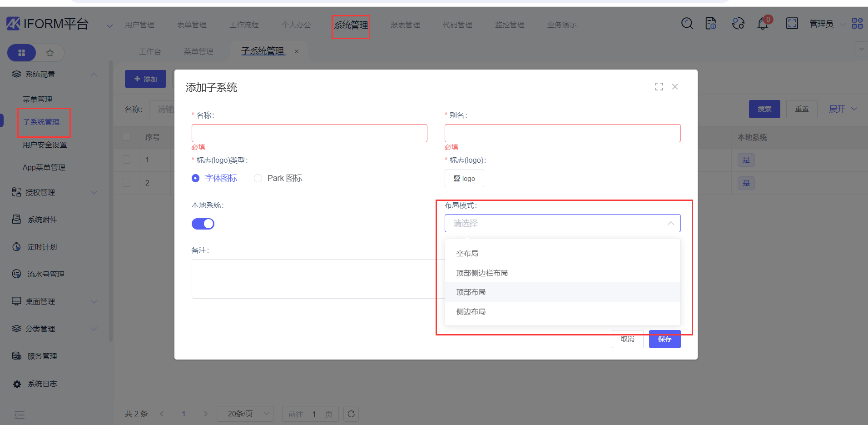Screen dimensions: 868x425
Task: Click the favorites star icon in sidebar
Action: (50, 53)
